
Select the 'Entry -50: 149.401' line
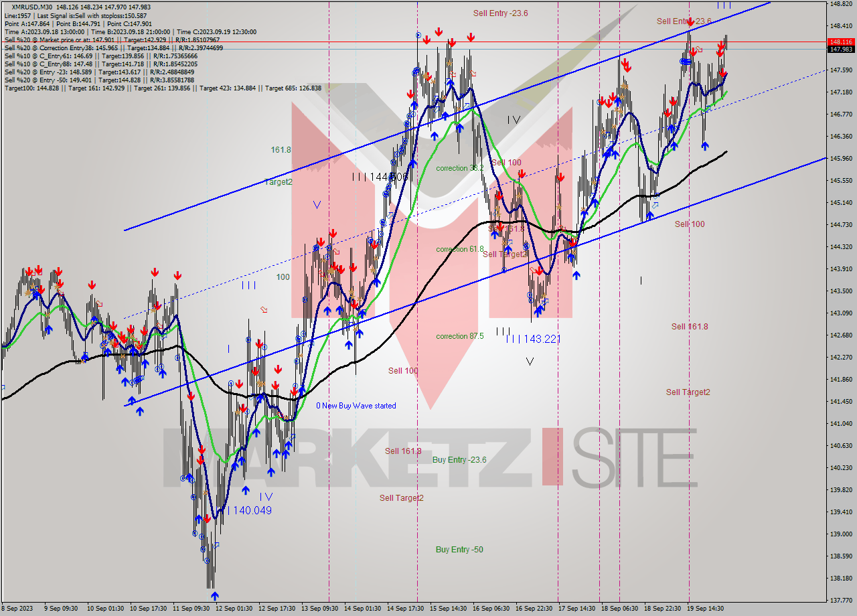[x=98, y=80]
